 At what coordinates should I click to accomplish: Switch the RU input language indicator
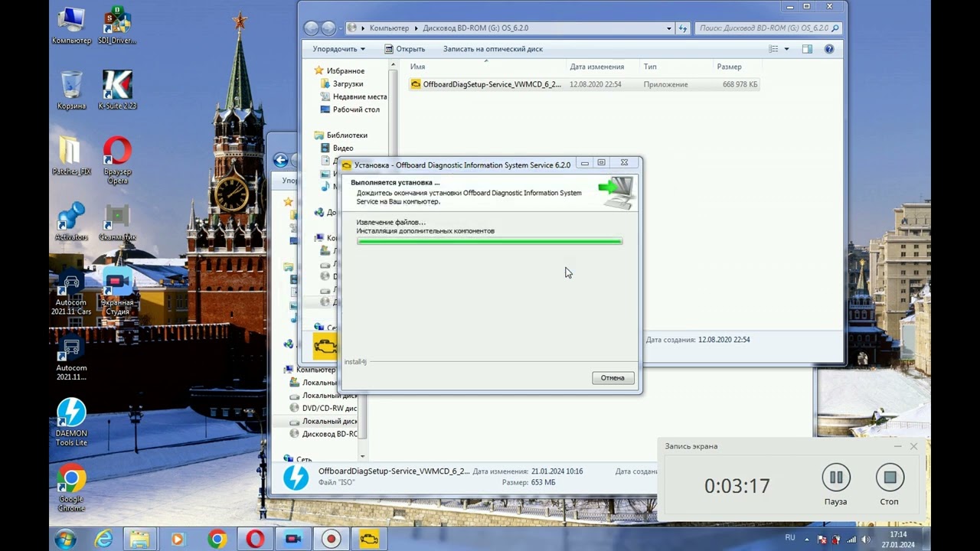(x=790, y=538)
